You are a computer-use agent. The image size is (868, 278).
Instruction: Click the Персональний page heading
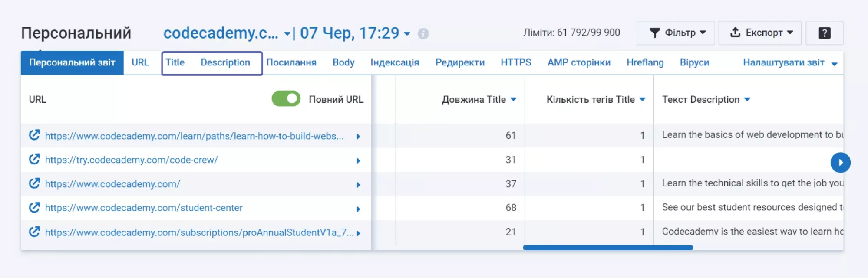[76, 33]
